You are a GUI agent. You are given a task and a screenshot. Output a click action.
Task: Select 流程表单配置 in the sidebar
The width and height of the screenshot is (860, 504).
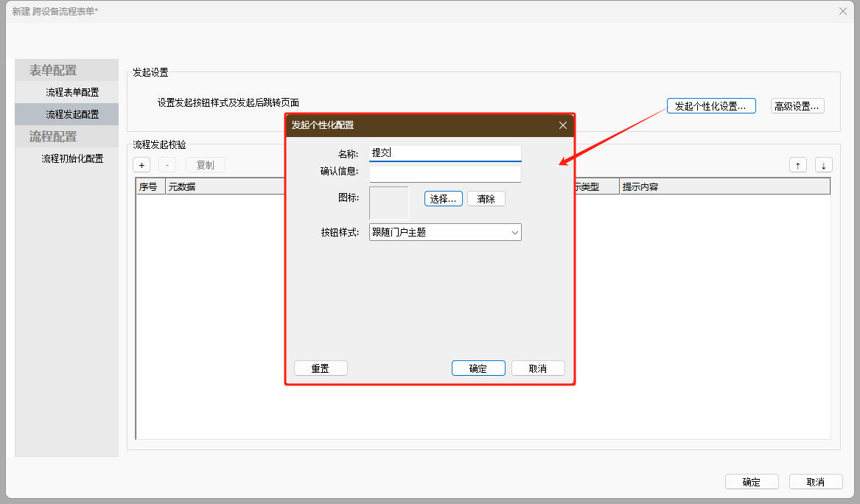72,92
